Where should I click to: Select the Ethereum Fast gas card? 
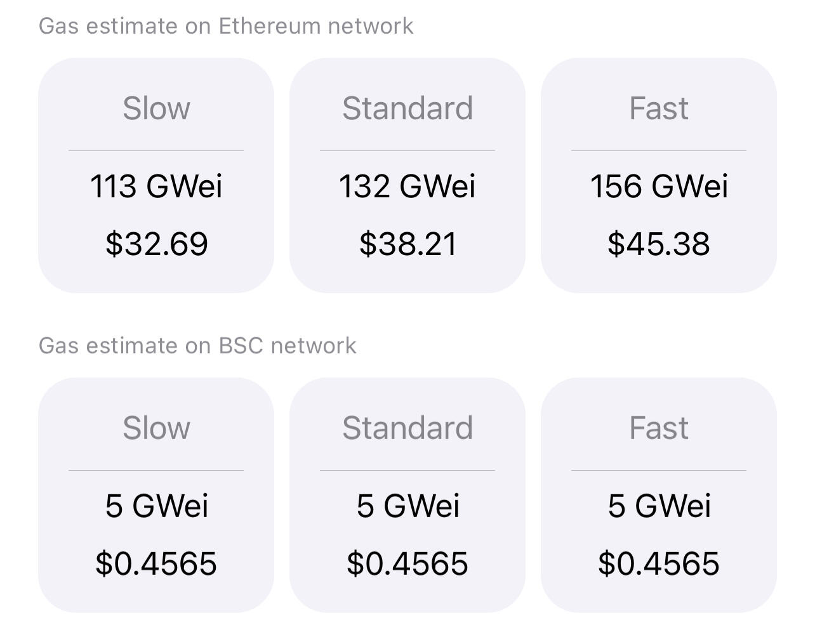point(659,176)
